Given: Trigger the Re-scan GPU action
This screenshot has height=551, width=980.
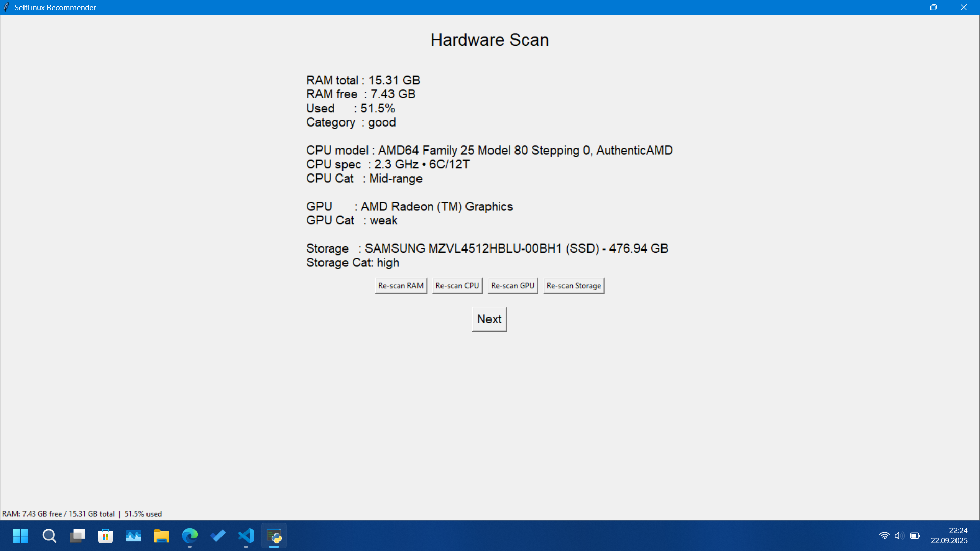Looking at the screenshot, I should pos(512,286).
